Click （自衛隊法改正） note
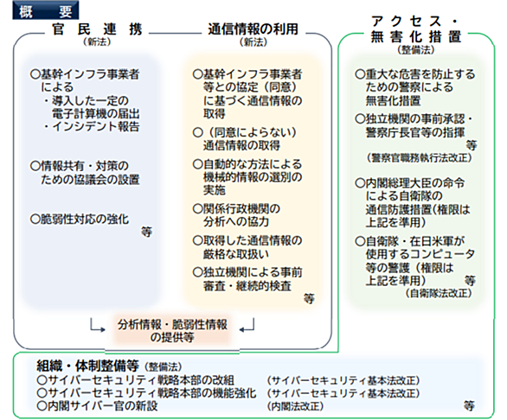 (x=439, y=293)
